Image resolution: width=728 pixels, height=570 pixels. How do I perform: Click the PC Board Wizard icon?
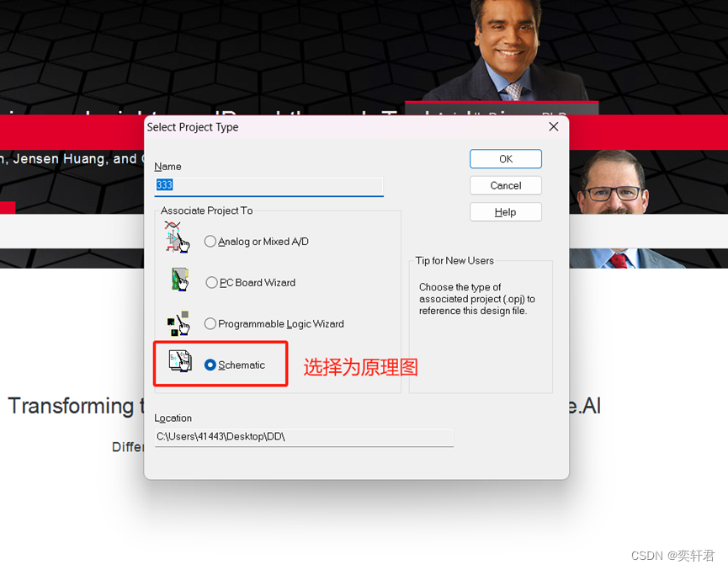coord(178,280)
